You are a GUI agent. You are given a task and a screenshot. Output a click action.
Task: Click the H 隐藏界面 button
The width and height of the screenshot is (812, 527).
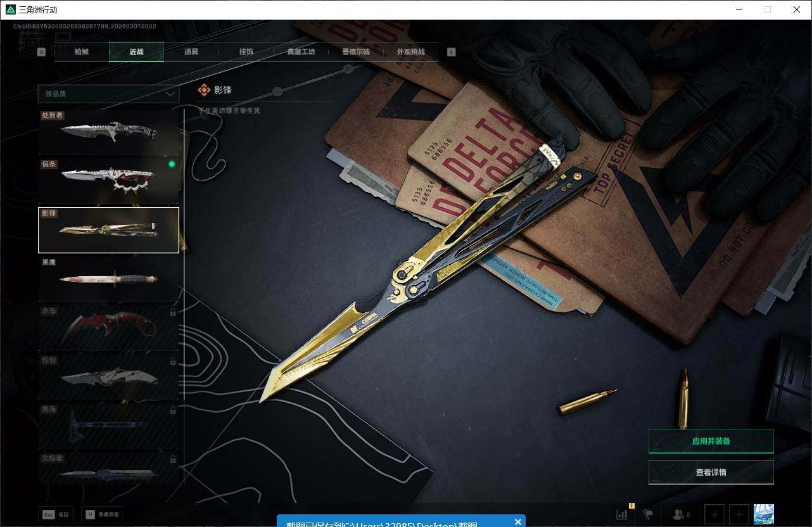tap(101, 514)
